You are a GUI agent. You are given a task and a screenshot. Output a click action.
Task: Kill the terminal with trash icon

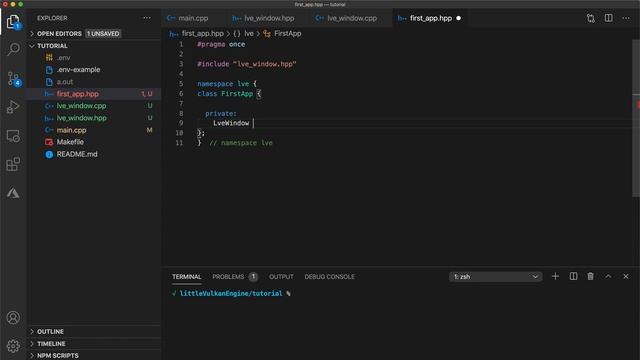590,276
